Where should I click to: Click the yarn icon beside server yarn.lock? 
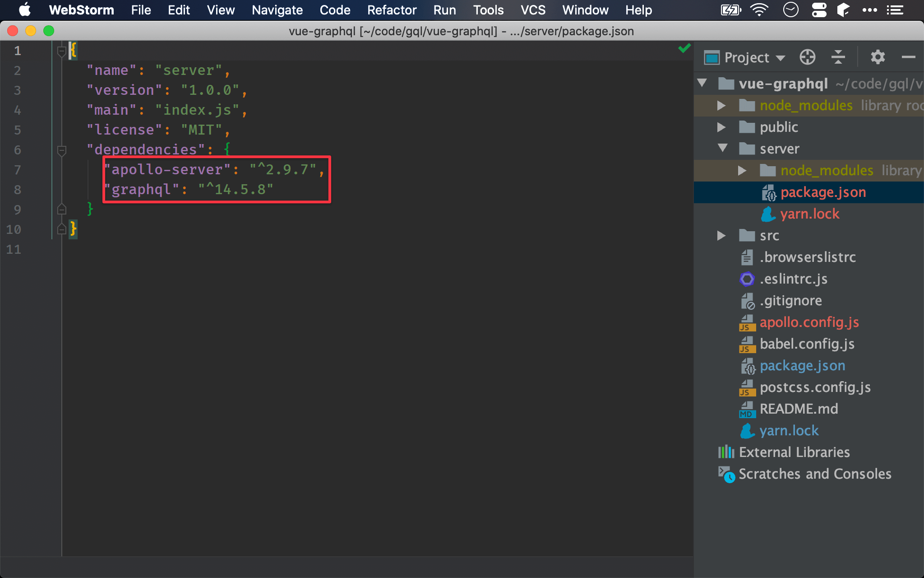[768, 214]
